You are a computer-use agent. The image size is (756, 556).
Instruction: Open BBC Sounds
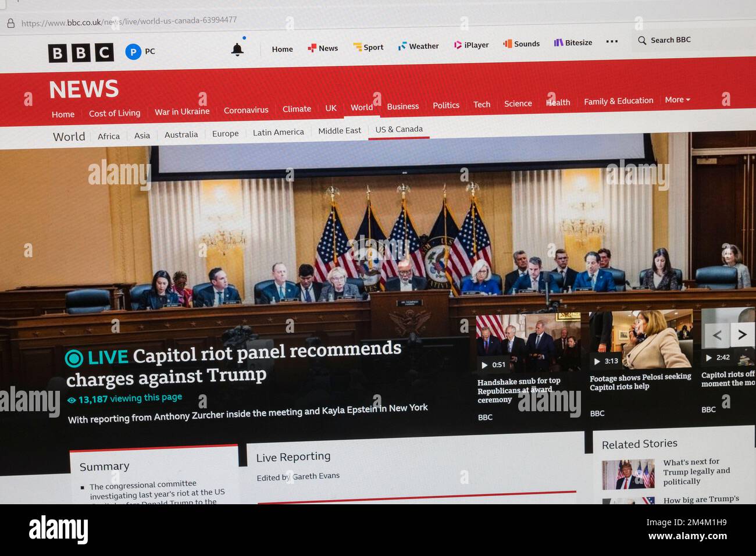pos(522,44)
